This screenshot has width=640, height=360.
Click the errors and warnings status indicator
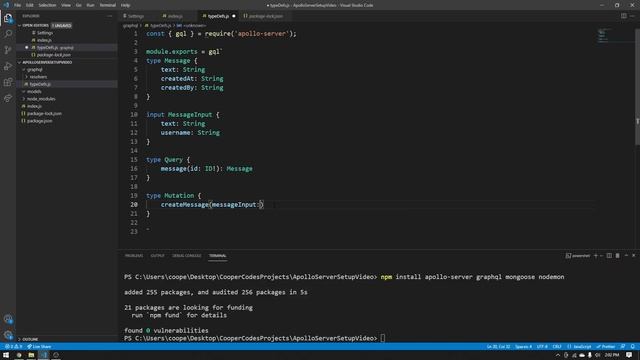(13, 347)
